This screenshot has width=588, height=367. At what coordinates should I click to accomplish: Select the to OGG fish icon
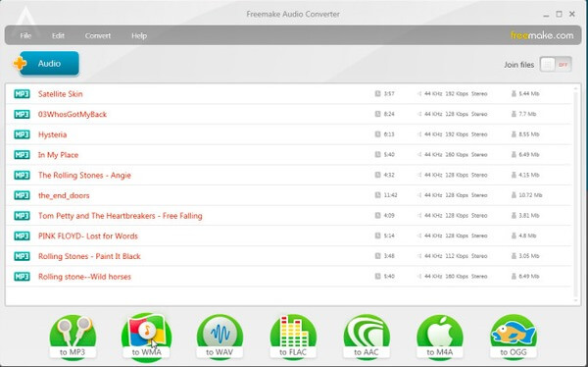tap(514, 337)
